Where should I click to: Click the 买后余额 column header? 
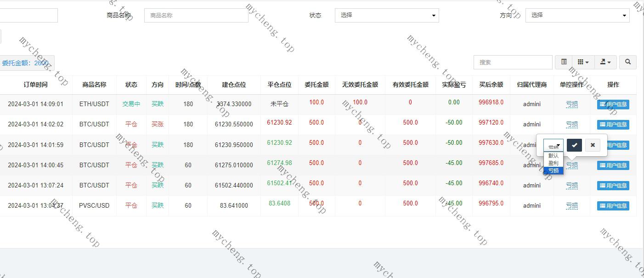[x=491, y=85]
